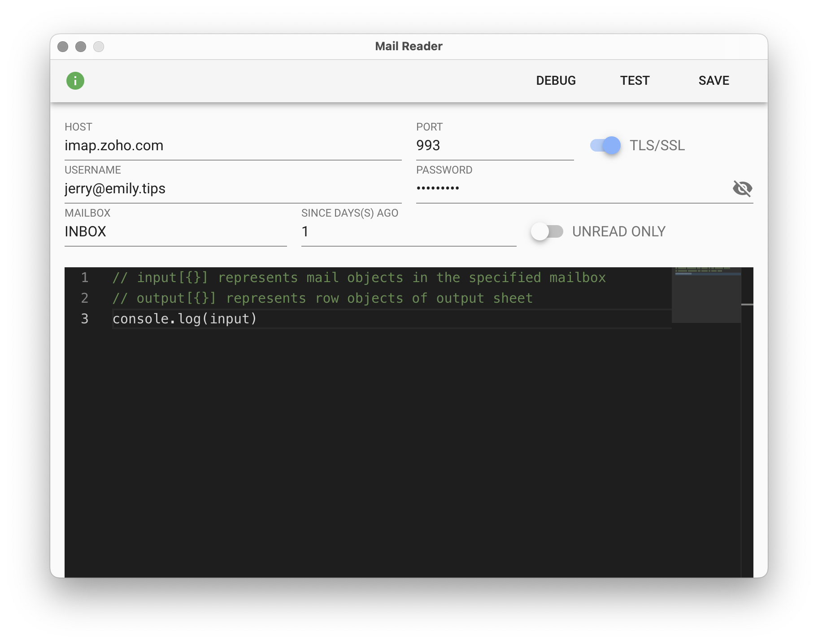818x644 pixels.
Task: Select the USERNAME input field
Action: click(x=232, y=189)
